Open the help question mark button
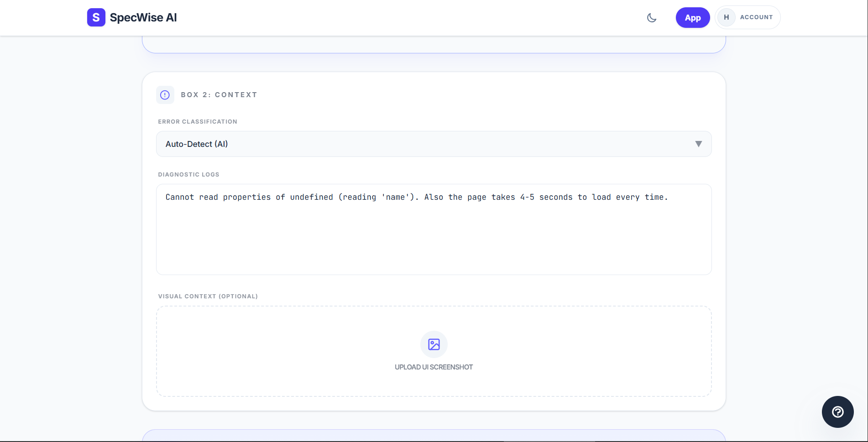 837,412
